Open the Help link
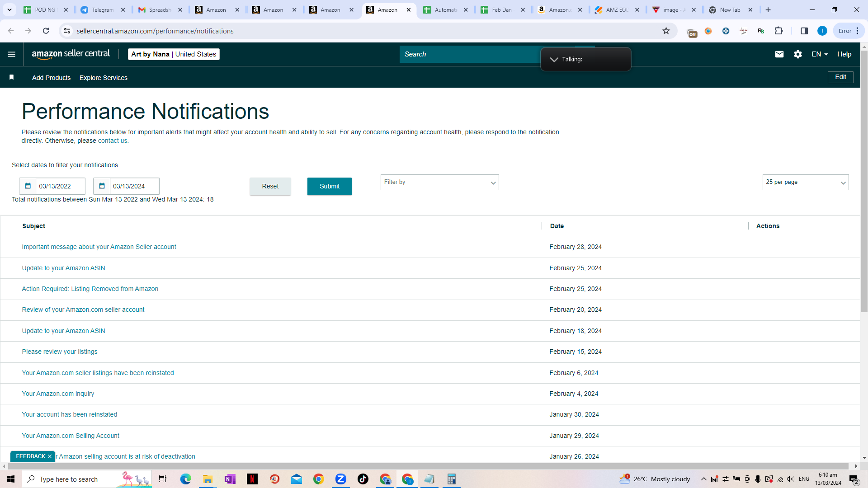Image resolution: width=868 pixels, height=488 pixels. [844, 54]
